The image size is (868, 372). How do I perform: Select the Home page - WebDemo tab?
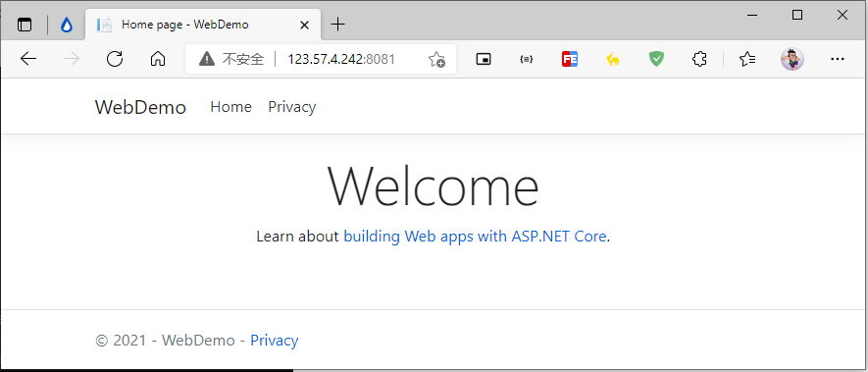point(203,25)
